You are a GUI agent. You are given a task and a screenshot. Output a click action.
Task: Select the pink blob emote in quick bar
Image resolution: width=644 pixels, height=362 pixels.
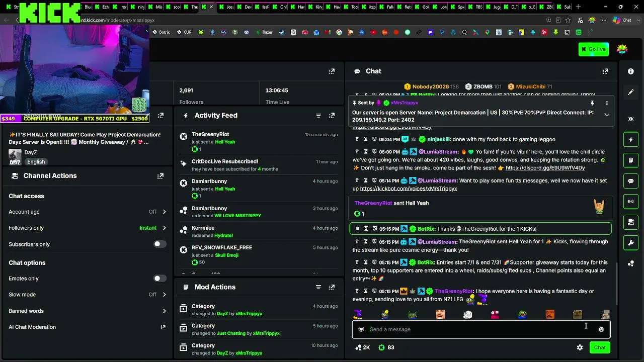(495, 315)
